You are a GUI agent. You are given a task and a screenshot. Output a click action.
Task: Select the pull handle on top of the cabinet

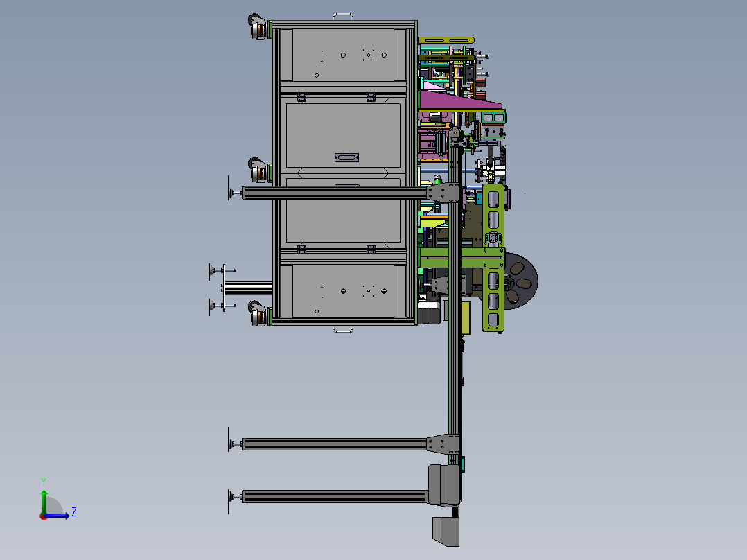[344, 16]
